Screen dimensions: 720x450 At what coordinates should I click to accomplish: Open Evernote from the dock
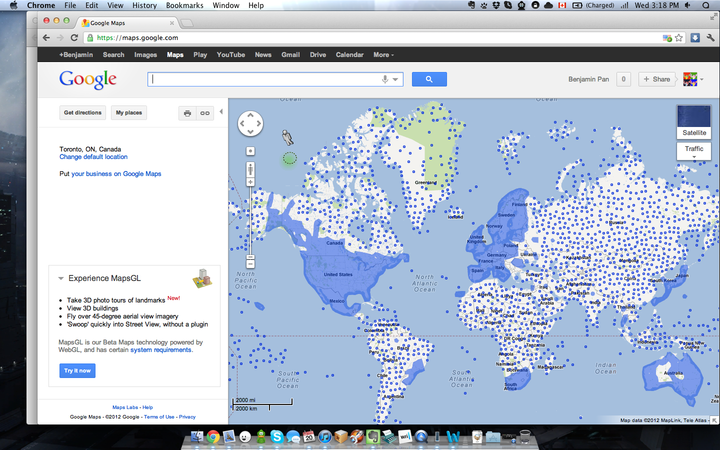[x=372, y=436]
